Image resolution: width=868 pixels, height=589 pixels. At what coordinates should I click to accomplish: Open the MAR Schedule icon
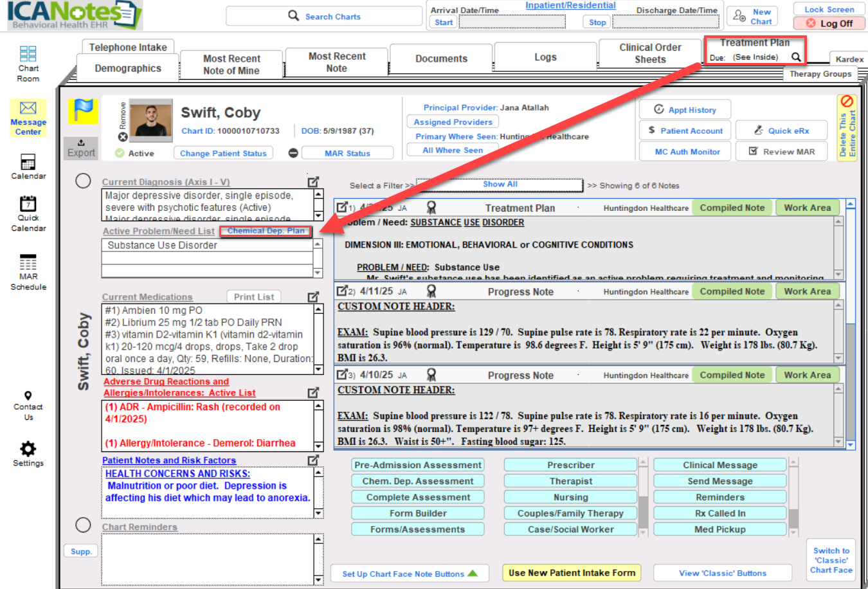(x=28, y=262)
